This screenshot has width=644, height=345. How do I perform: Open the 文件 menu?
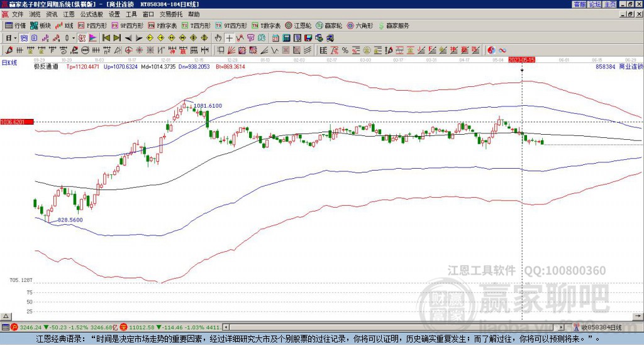(x=18, y=14)
